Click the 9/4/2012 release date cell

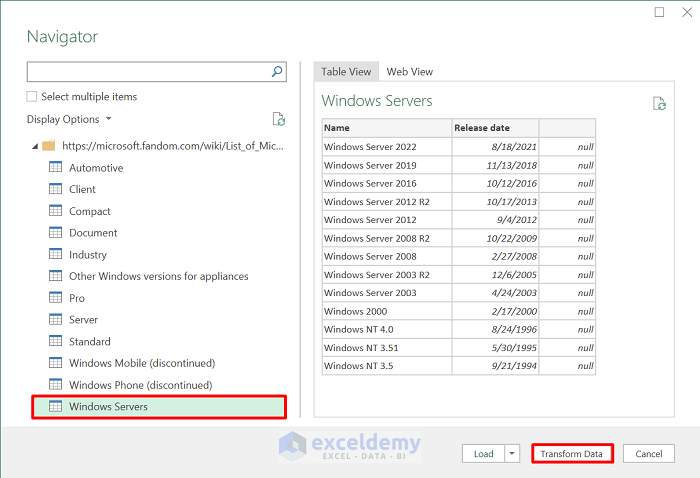tap(495, 220)
